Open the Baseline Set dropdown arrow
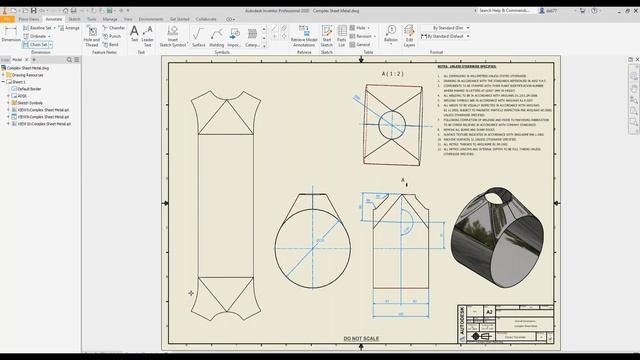This screenshot has width=640, height=360. coord(54,28)
